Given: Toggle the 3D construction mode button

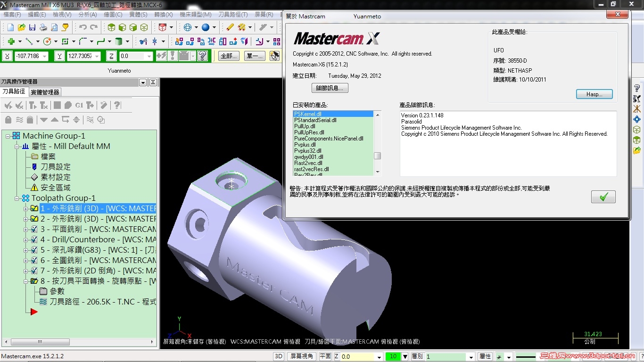Looking at the screenshot, I should tap(279, 356).
